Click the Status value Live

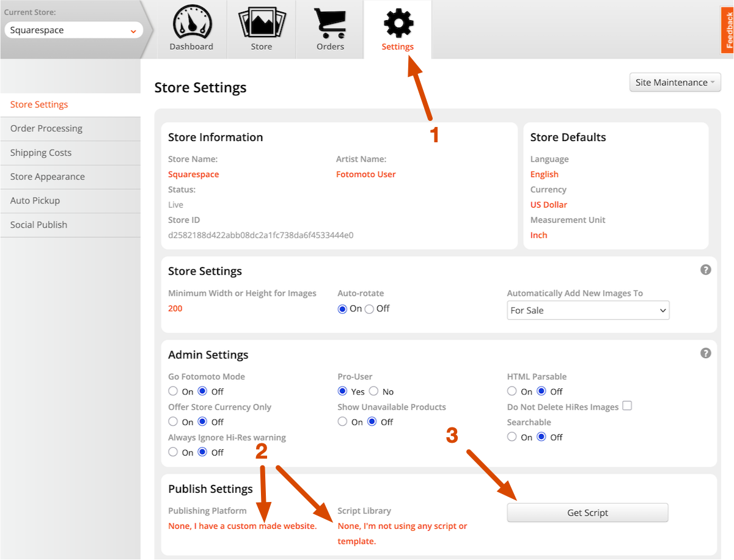[175, 205]
